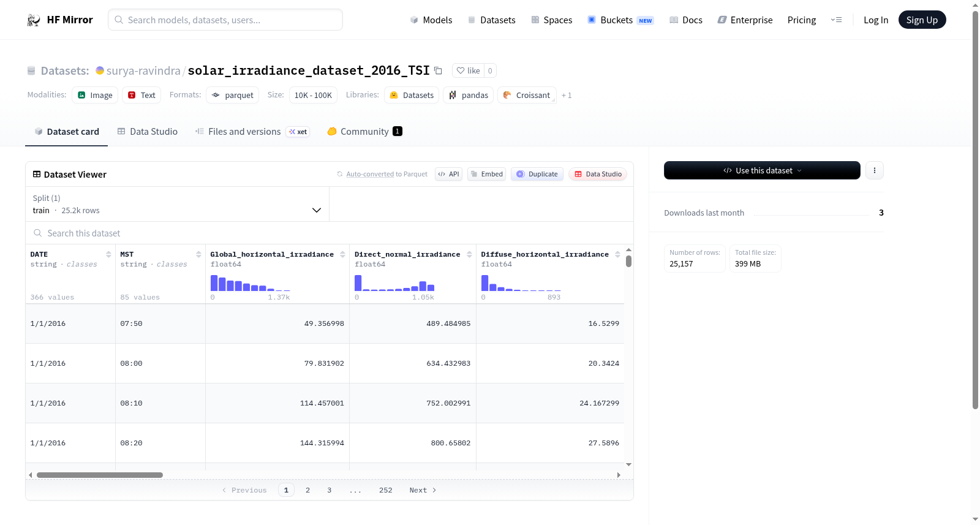Expand the +1 more libraries indicator
980x525 pixels.
[x=567, y=96]
